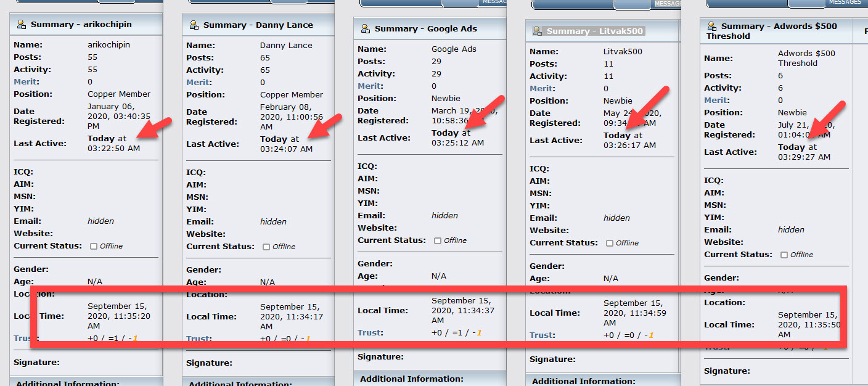Click registration date 'February 08, 2020, 11:00:56 AM'
This screenshot has width=868, height=386.
(292, 117)
